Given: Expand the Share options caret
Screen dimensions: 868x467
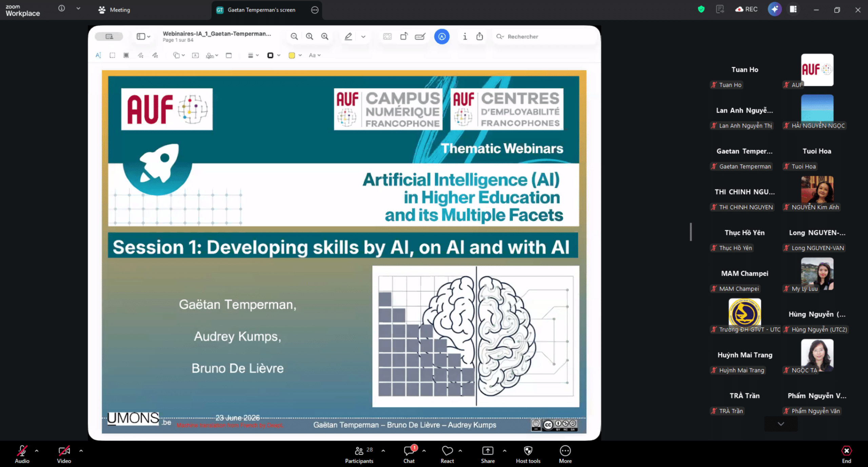Looking at the screenshot, I should click(x=505, y=451).
